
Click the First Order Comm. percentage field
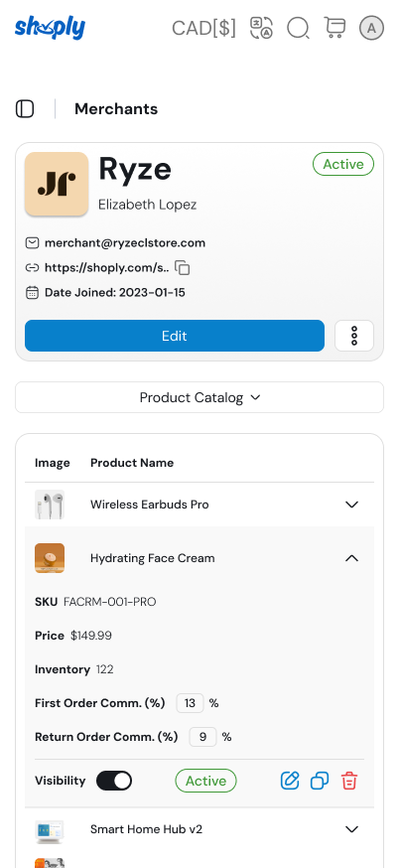coord(190,703)
